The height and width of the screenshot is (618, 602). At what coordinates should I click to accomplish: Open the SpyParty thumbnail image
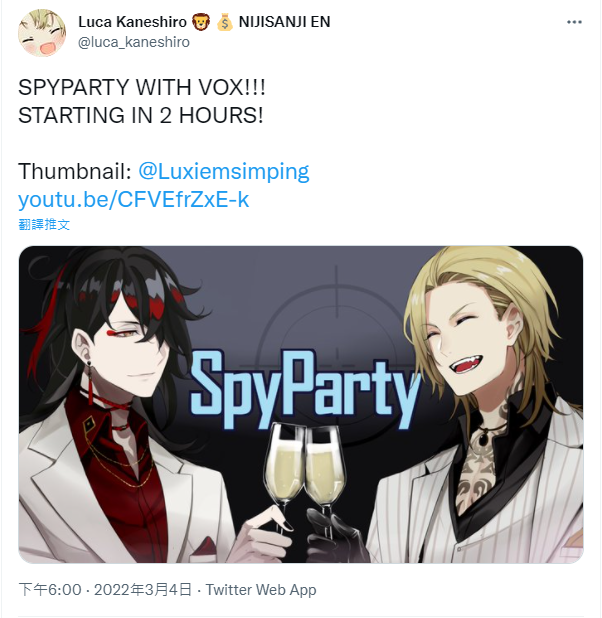[x=301, y=404]
